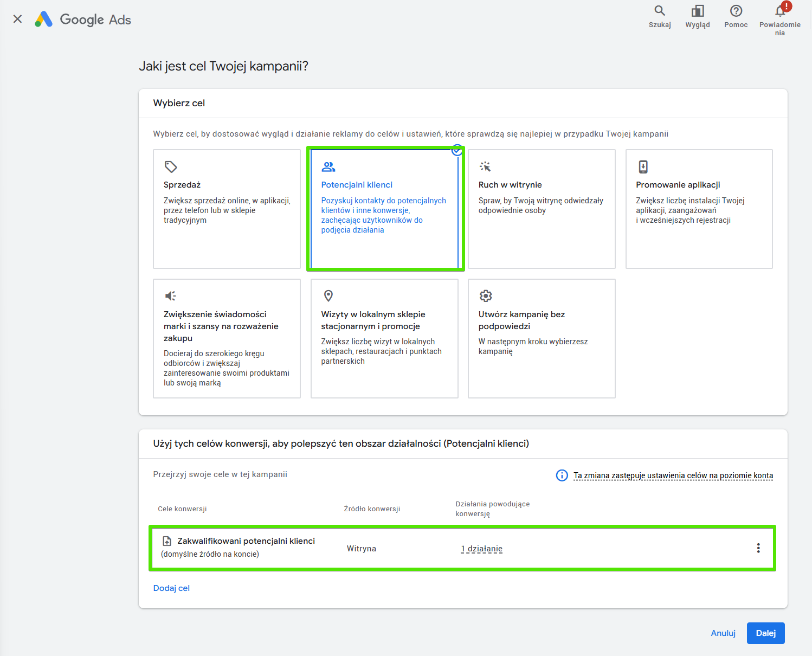Click the Szukaj search icon
Image resolution: width=812 pixels, height=656 pixels.
coord(660,11)
